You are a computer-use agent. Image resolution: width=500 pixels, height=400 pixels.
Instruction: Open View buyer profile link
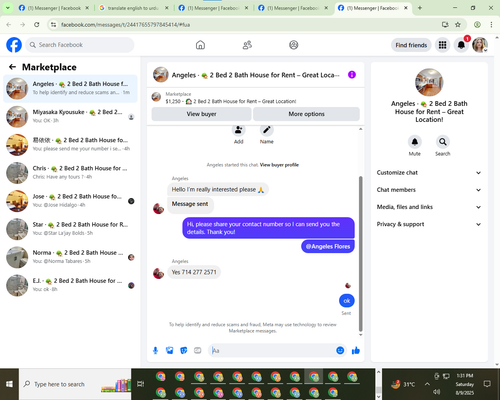(x=279, y=165)
